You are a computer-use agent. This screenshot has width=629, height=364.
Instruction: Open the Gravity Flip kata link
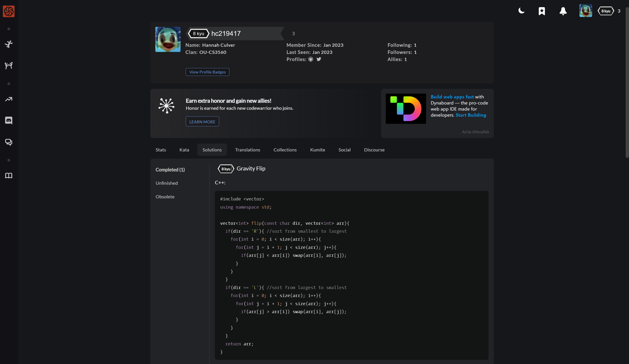251,169
